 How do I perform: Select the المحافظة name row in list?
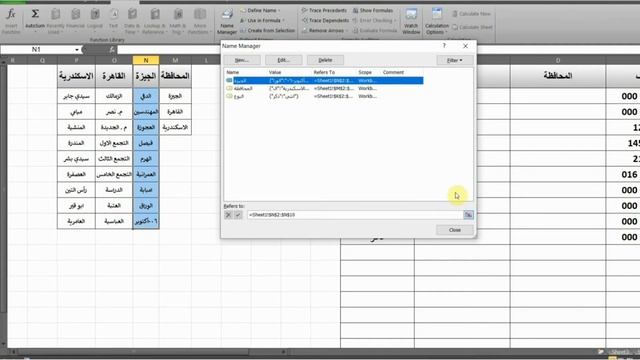324,88
